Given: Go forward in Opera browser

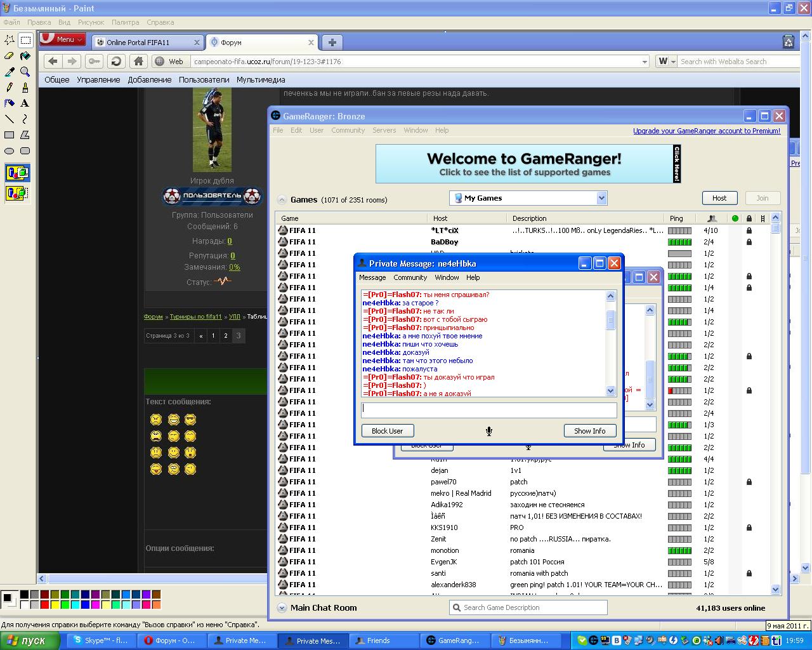Looking at the screenshot, I should pyautogui.click(x=72, y=61).
